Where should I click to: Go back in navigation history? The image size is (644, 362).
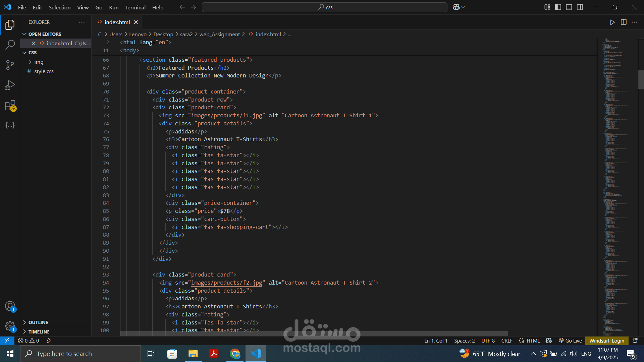pyautogui.click(x=182, y=7)
